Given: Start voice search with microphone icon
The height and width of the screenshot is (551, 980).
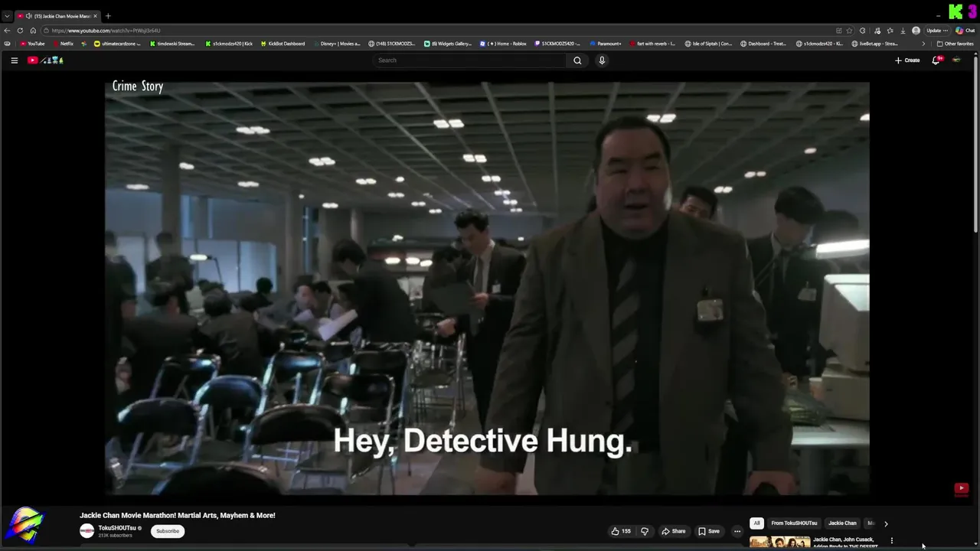Looking at the screenshot, I should point(602,60).
